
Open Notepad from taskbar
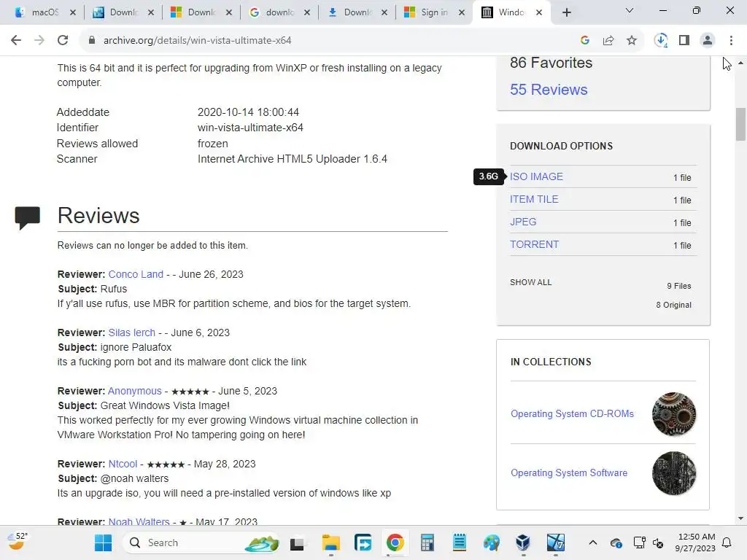pyautogui.click(x=460, y=542)
